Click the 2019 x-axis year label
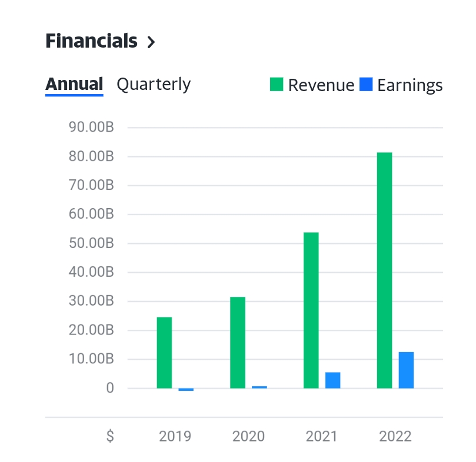Image resolution: width=476 pixels, height=462 pixels. pyautogui.click(x=175, y=436)
